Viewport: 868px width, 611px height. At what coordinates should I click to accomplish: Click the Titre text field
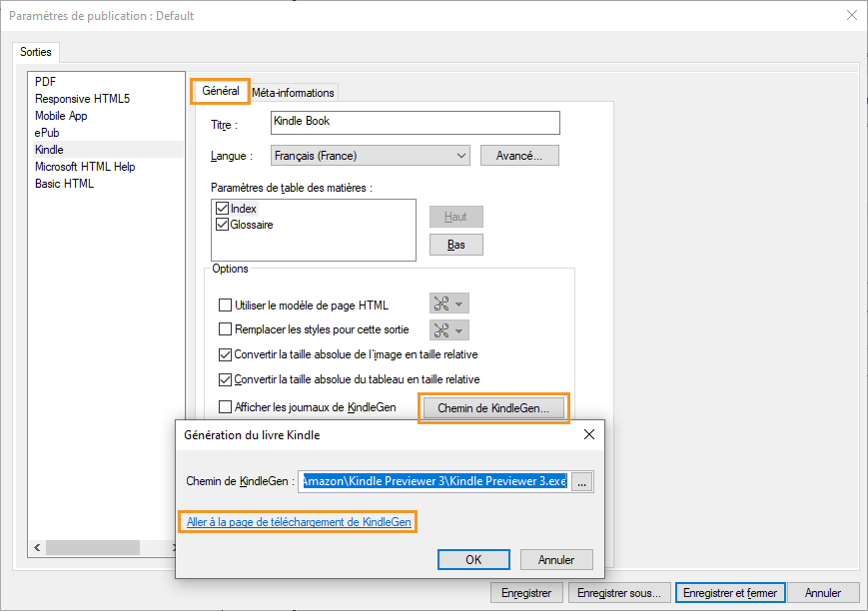(415, 122)
